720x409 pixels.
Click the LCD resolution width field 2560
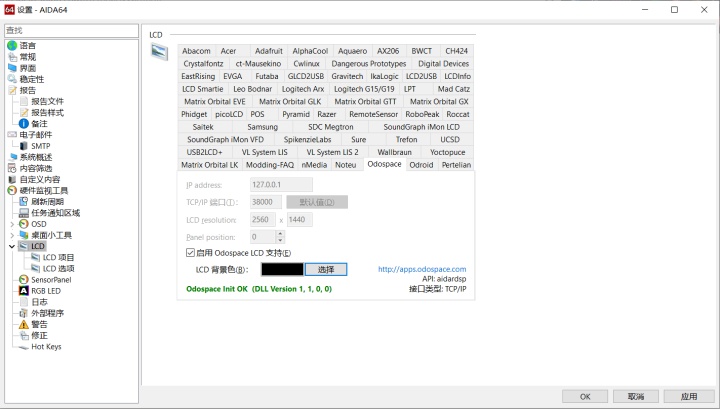[263, 219]
